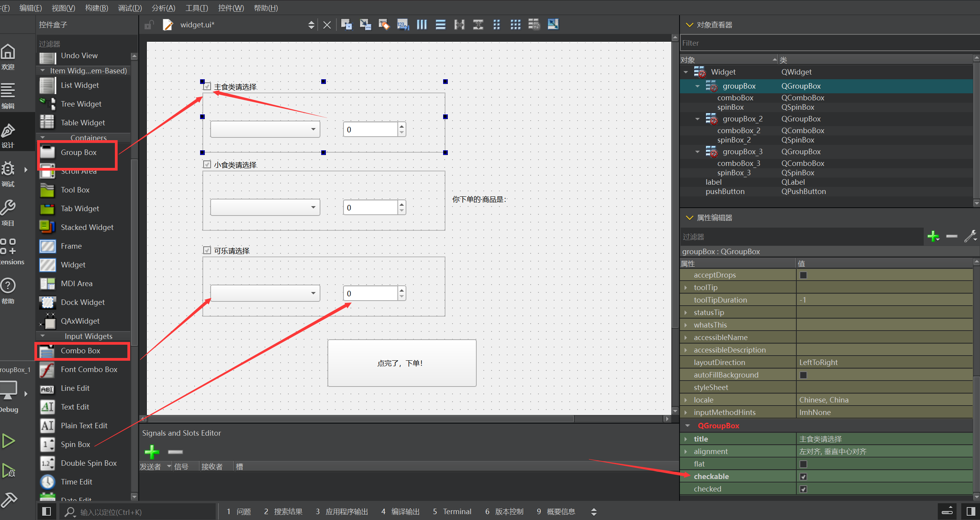Viewport: 980px width, 520px height.
Task: Switch to Edit mode in the sidebar
Action: (x=8, y=96)
